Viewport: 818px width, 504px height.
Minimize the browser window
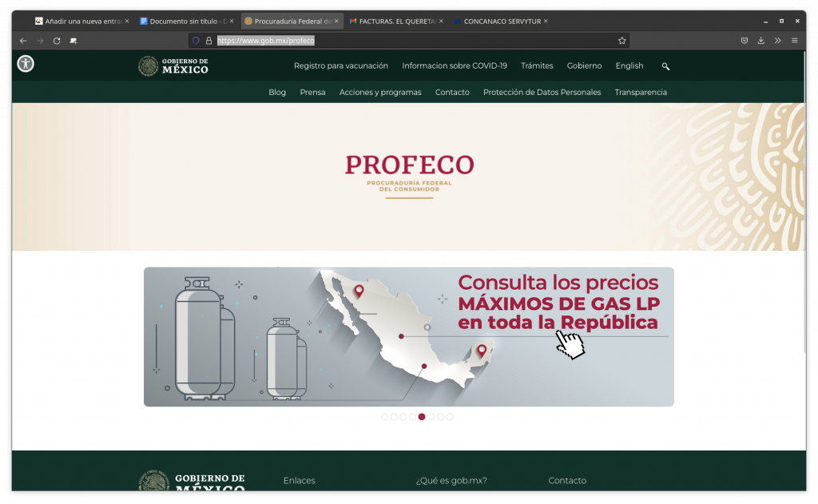tap(765, 22)
